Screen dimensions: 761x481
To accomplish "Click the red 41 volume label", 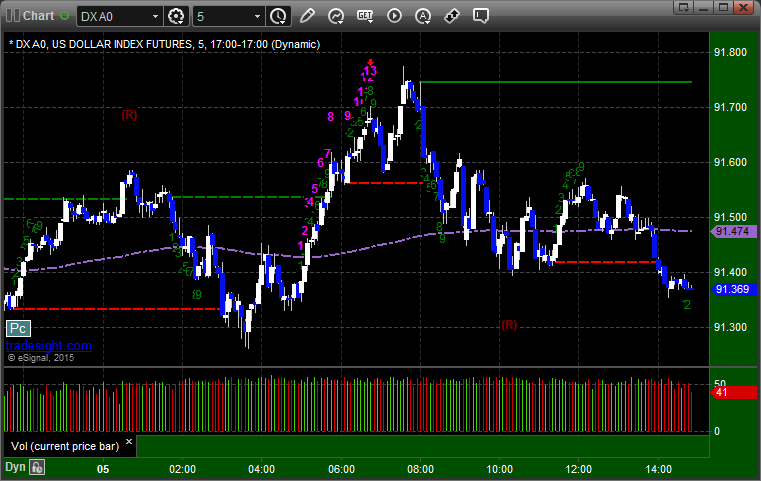I will 734,392.
